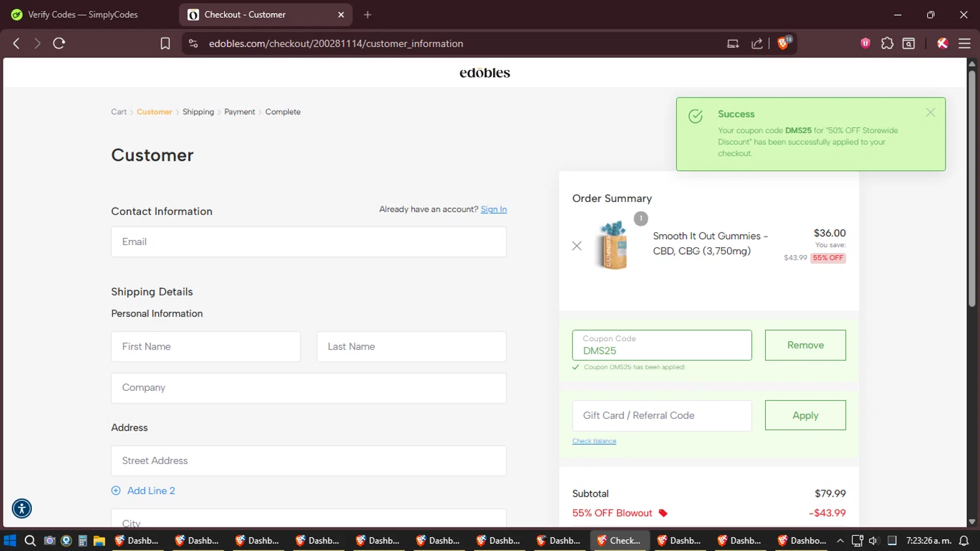The image size is (980, 551).
Task: Dismiss the Success coupon notification
Action: tap(930, 112)
